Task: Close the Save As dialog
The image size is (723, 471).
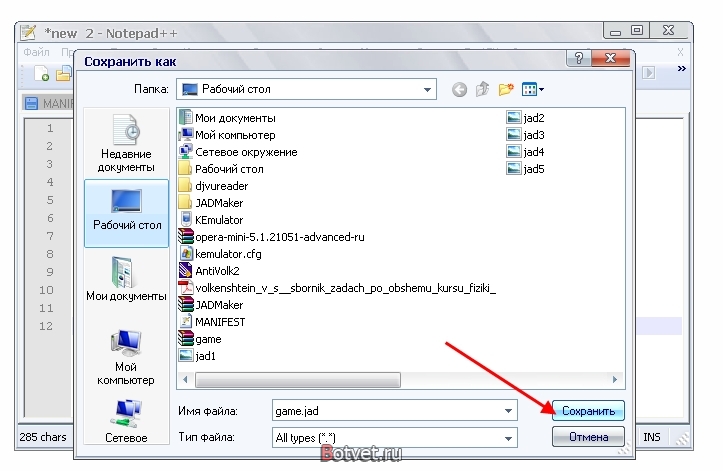Action: point(610,58)
